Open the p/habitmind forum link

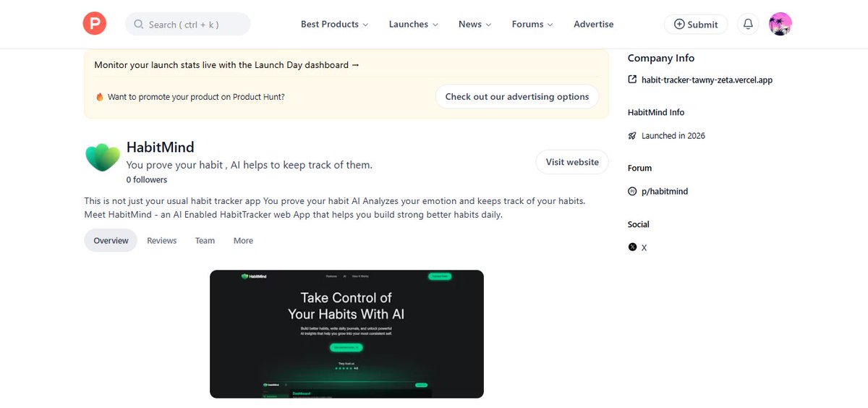pyautogui.click(x=665, y=192)
